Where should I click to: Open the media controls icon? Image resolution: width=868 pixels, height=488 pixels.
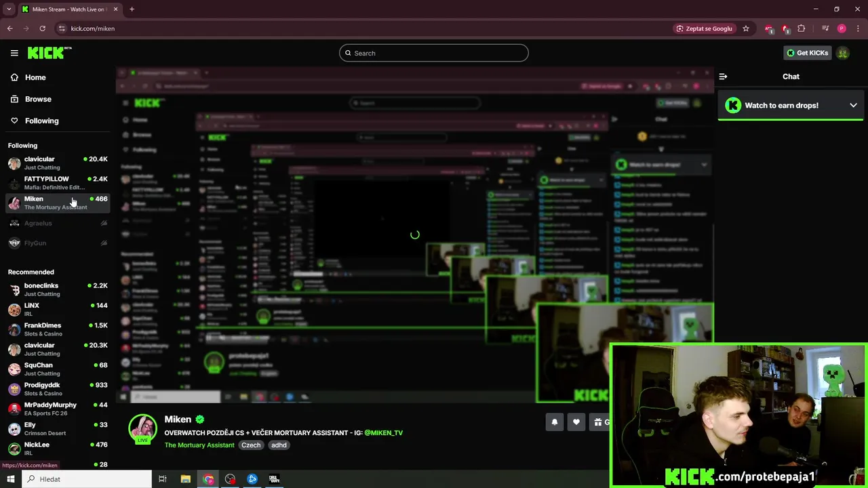825,28
